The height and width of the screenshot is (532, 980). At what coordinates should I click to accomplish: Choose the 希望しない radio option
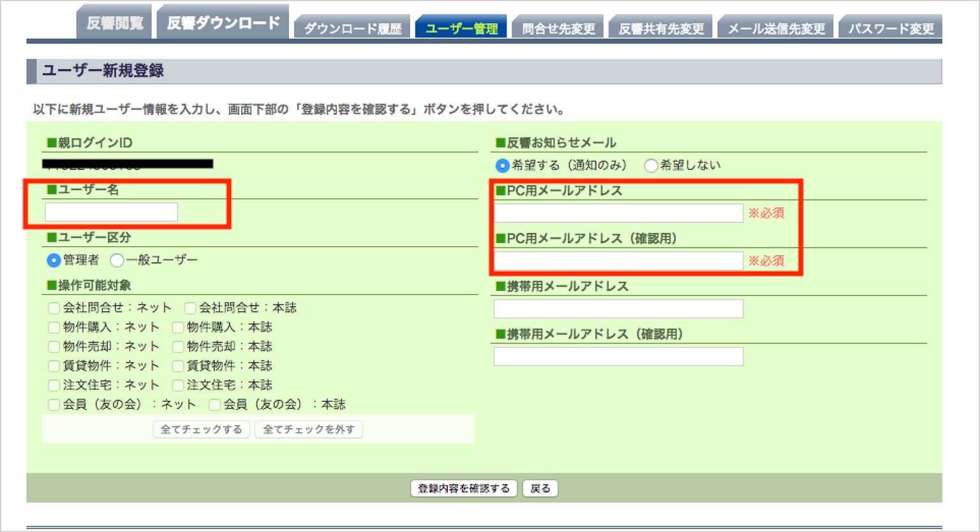pos(651,166)
